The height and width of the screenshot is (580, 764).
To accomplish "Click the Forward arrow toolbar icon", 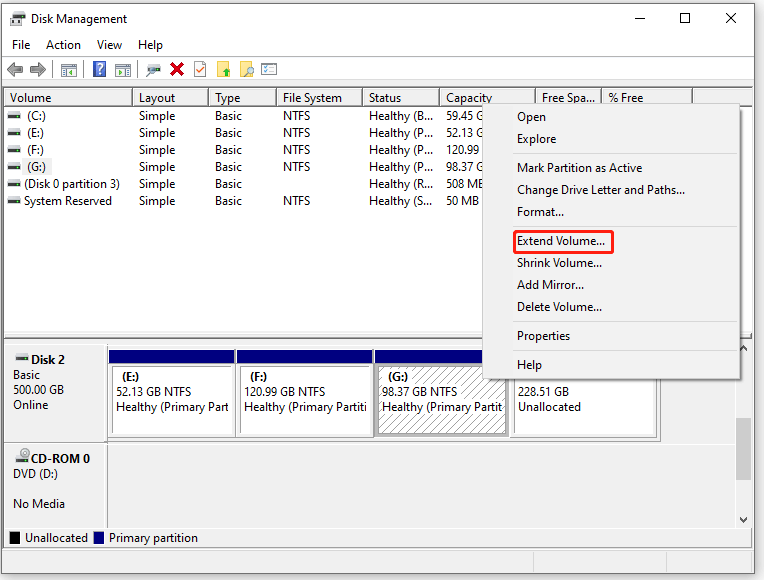I will click(x=38, y=70).
